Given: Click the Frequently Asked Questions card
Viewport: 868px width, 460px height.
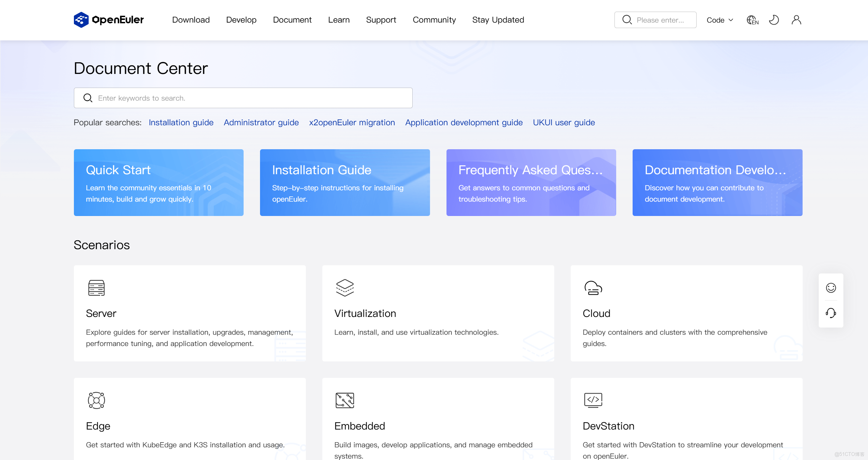Looking at the screenshot, I should pos(531,182).
